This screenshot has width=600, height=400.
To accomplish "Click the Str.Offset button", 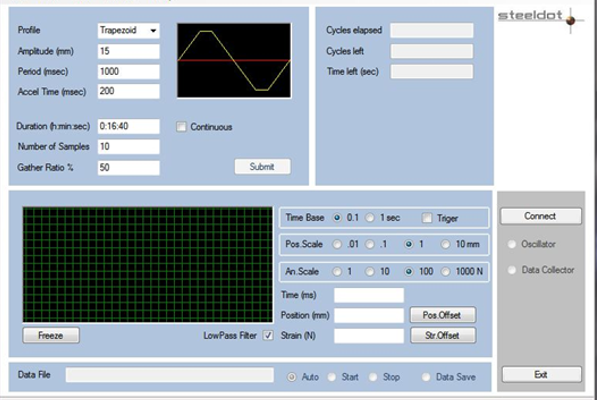I will tap(442, 336).
